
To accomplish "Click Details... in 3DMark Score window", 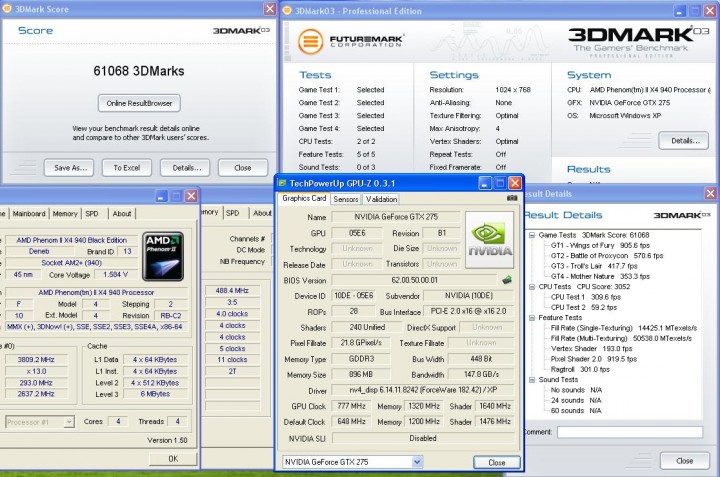I will coord(185,168).
